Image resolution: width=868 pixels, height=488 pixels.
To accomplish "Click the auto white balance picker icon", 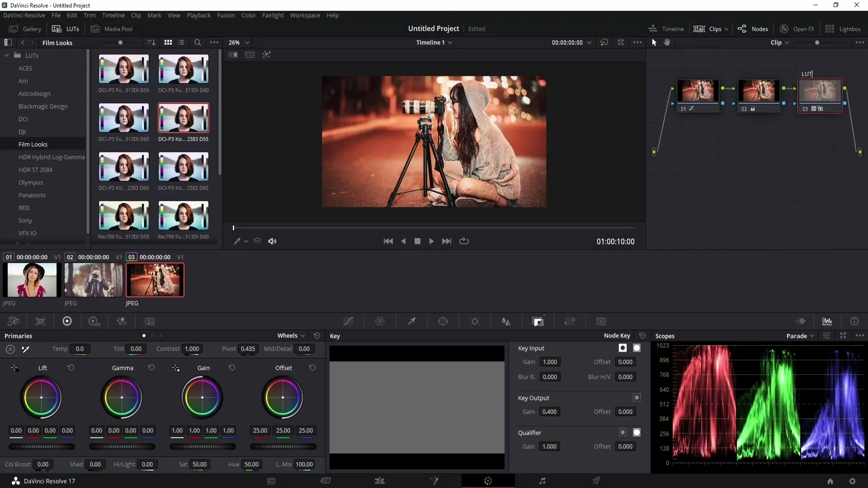I will click(x=26, y=349).
